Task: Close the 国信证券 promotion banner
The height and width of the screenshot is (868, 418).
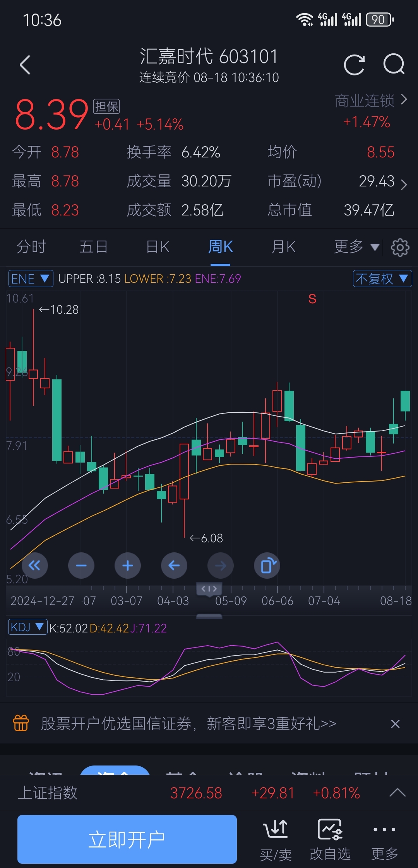Action: 395,723
